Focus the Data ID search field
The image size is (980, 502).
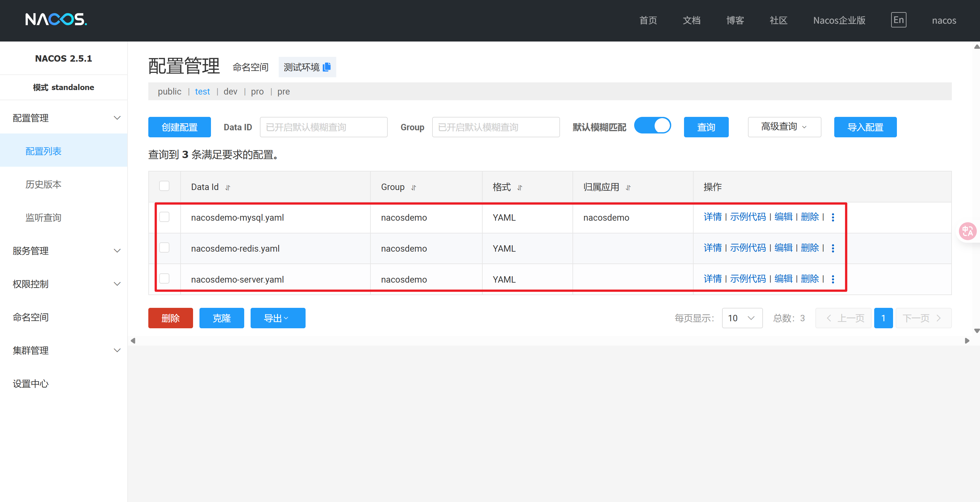[323, 127]
